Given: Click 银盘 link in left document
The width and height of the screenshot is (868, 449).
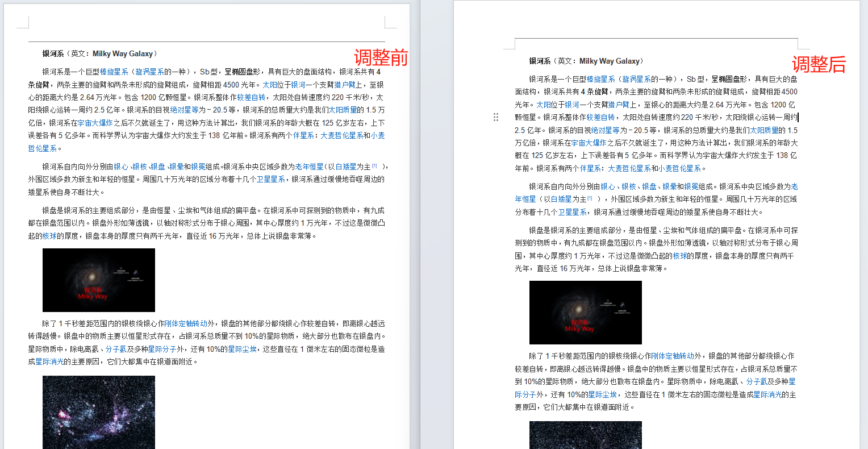Looking at the screenshot, I should (x=158, y=167).
